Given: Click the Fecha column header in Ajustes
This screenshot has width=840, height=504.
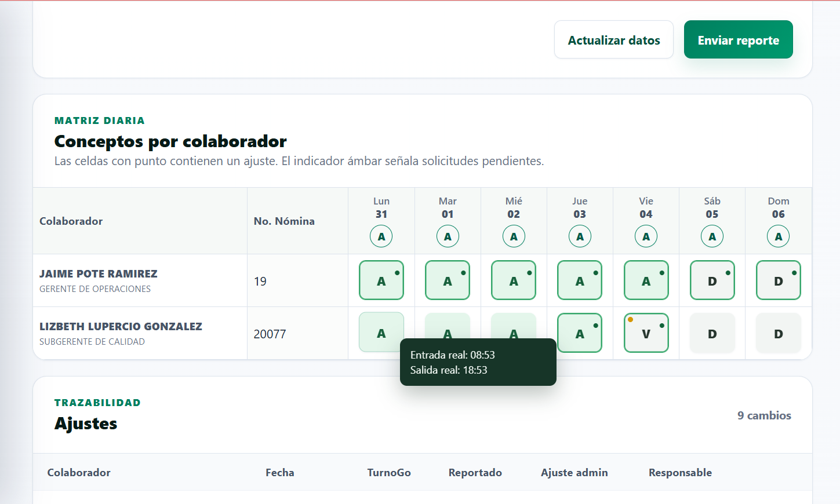Looking at the screenshot, I should pyautogui.click(x=280, y=472).
